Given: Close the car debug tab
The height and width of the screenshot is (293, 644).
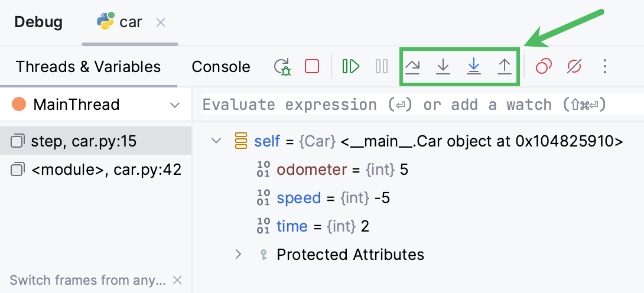Looking at the screenshot, I should pos(161,23).
